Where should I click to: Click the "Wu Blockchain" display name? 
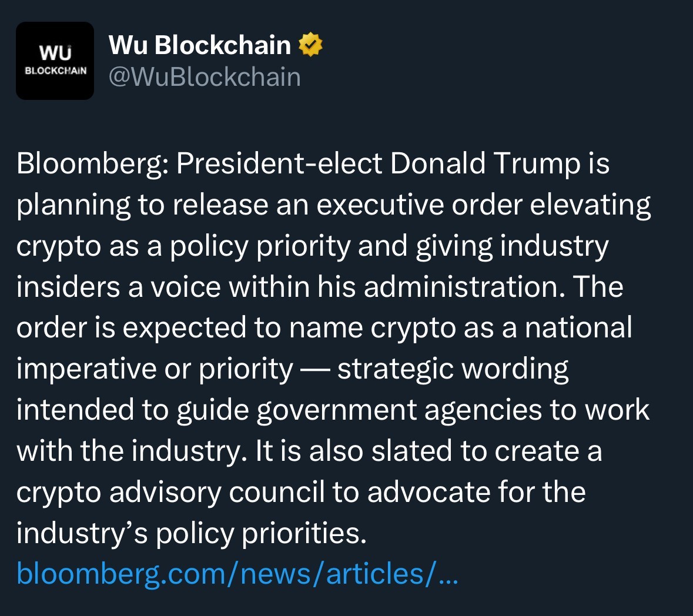coord(200,45)
